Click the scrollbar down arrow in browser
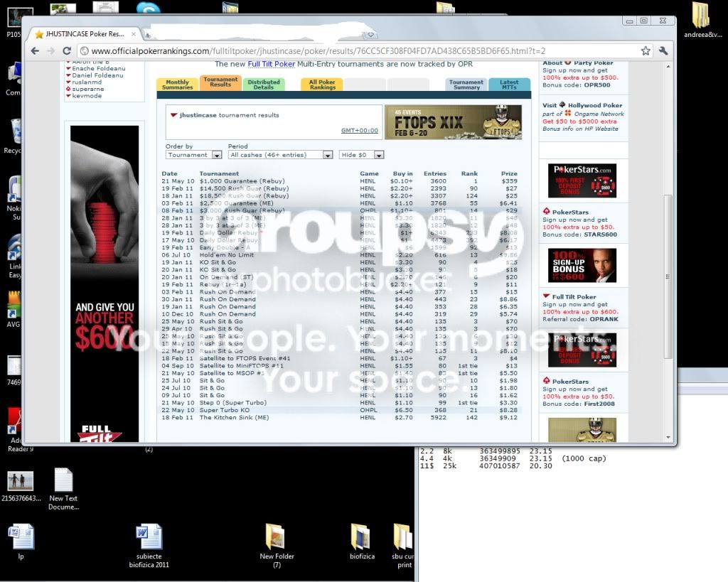Viewport: 728px width, 582px height. [668, 438]
